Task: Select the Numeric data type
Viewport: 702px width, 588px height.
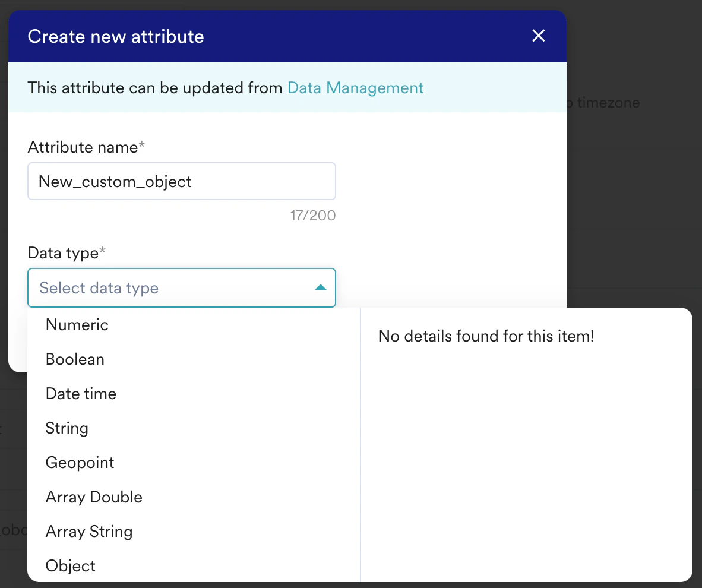Action: tap(77, 325)
